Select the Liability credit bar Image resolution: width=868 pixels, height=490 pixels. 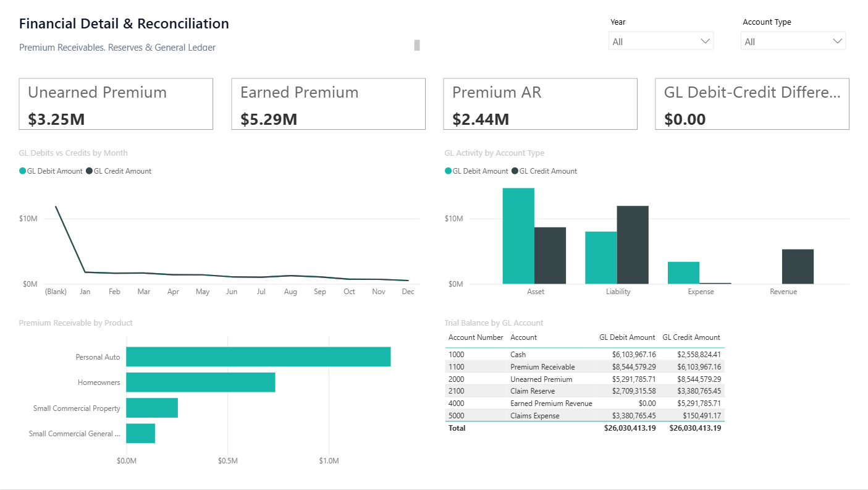(633, 245)
